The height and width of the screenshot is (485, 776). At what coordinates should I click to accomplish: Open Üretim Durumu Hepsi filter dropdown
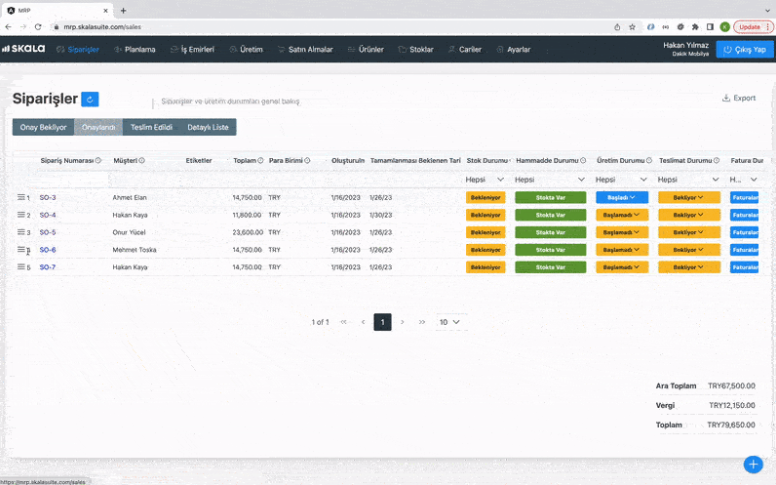tap(621, 180)
